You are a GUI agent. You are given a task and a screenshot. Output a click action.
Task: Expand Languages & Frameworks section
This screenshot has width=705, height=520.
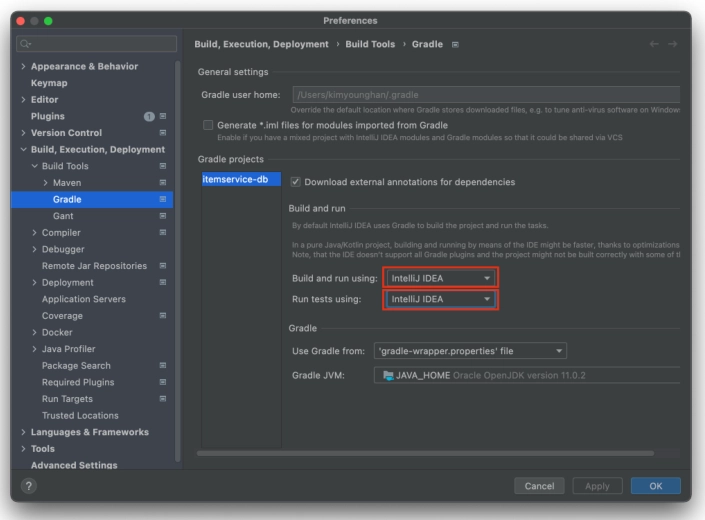pyautogui.click(x=23, y=432)
